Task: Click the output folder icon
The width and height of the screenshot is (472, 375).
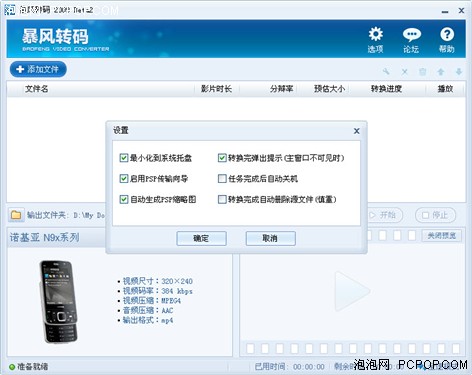Action: (x=16, y=215)
